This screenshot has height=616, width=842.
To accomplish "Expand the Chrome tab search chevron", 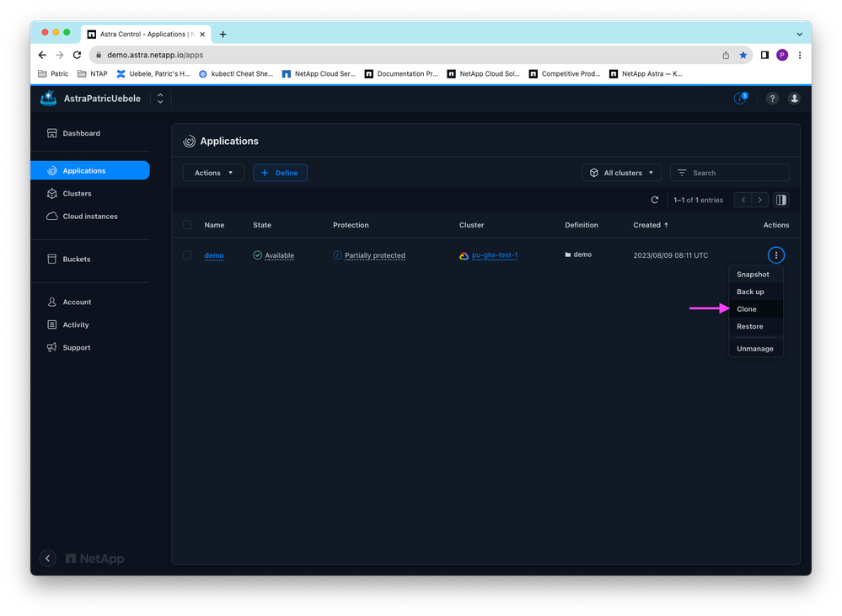I will click(800, 35).
